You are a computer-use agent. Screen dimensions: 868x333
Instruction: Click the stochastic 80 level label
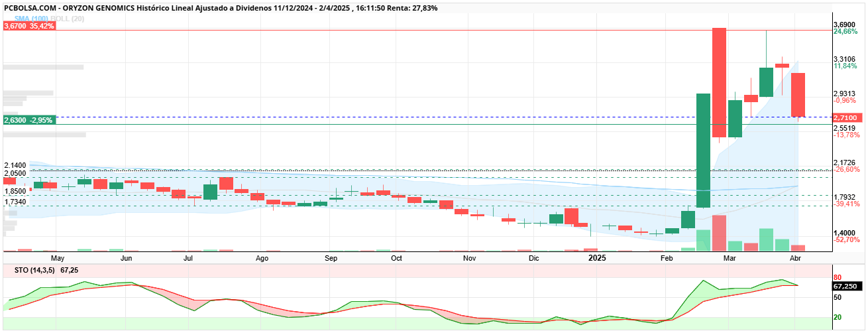(x=838, y=277)
